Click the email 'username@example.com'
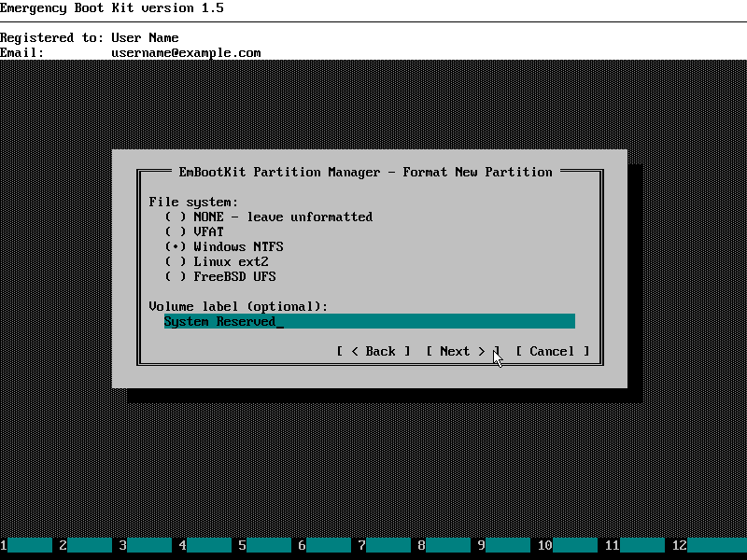 click(x=186, y=53)
